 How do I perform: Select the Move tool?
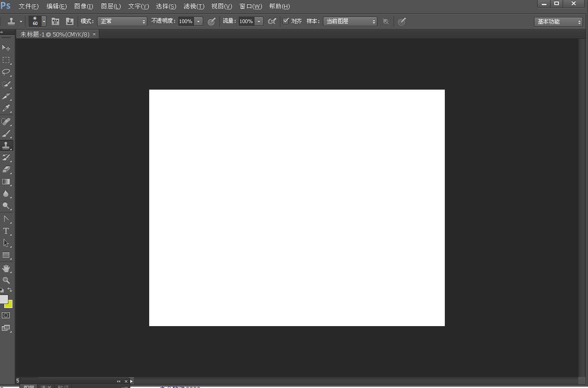[6, 48]
